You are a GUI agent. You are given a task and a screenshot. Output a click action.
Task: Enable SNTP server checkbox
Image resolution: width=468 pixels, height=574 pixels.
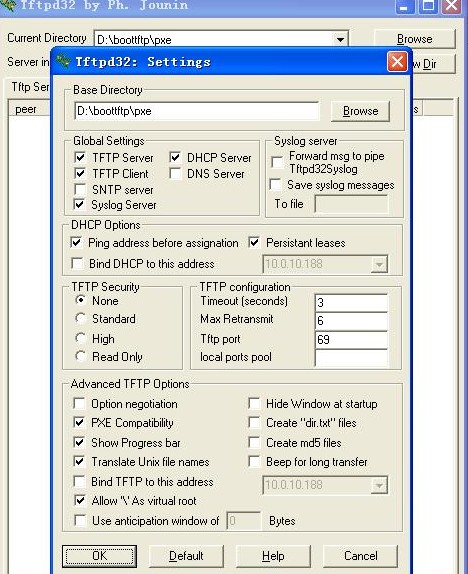pos(80,189)
